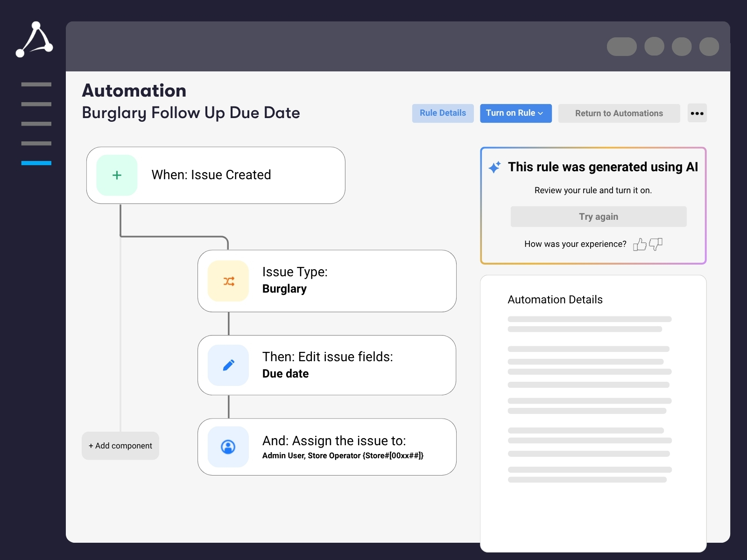Click Return to Automations button

pos(619,113)
